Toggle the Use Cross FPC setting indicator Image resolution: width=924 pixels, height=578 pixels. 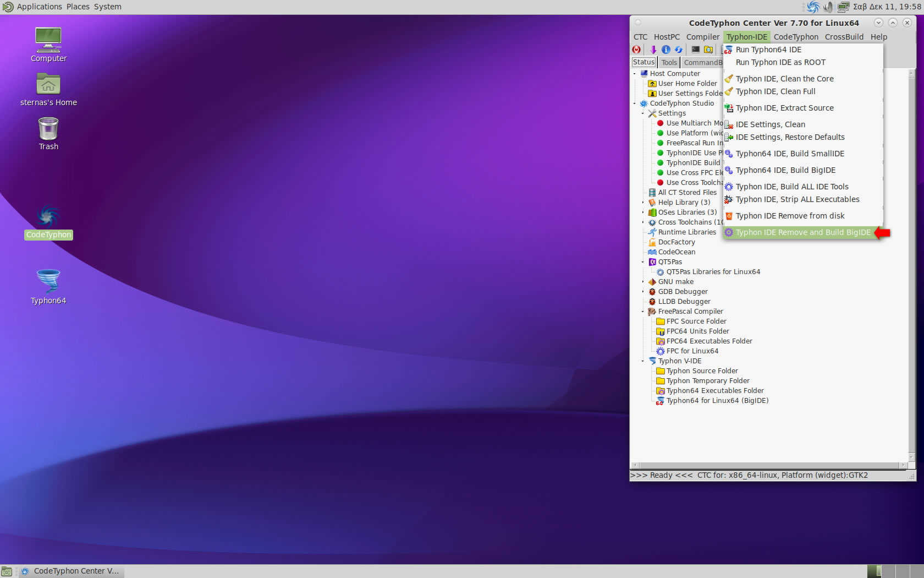[x=661, y=173]
